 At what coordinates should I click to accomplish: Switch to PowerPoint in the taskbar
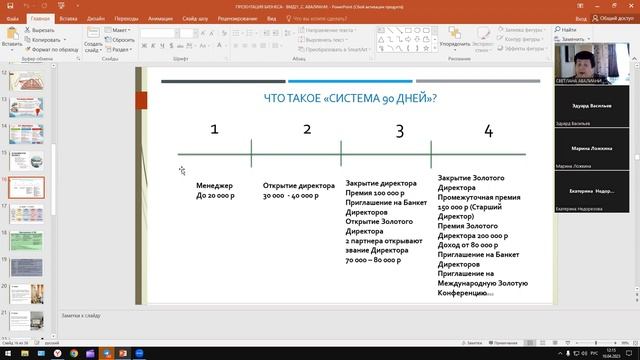(123, 353)
